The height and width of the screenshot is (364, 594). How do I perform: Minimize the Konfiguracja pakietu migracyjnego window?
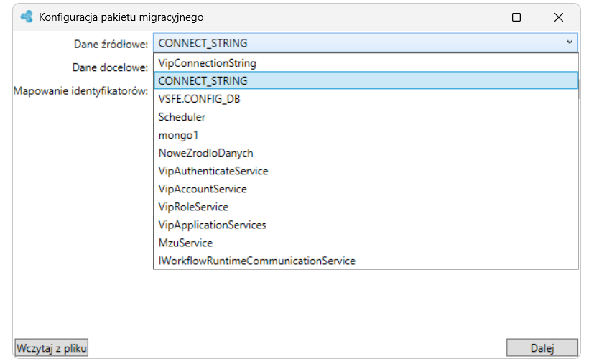click(x=475, y=17)
